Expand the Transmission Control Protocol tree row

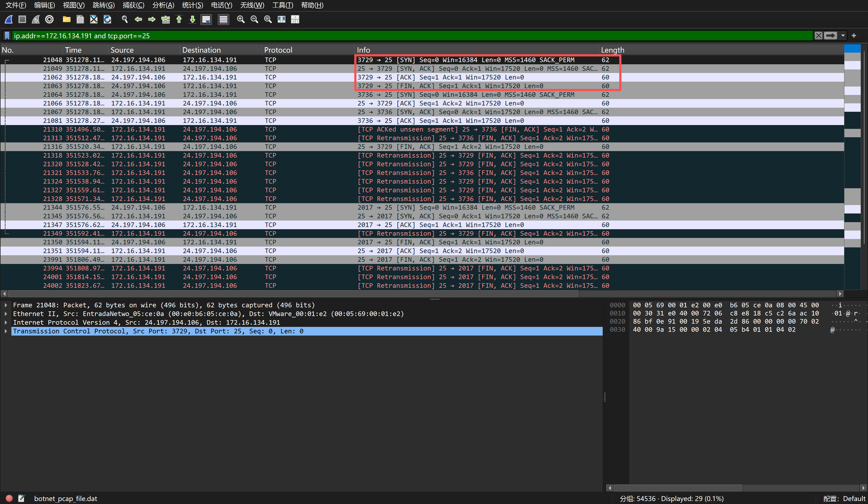6,331
